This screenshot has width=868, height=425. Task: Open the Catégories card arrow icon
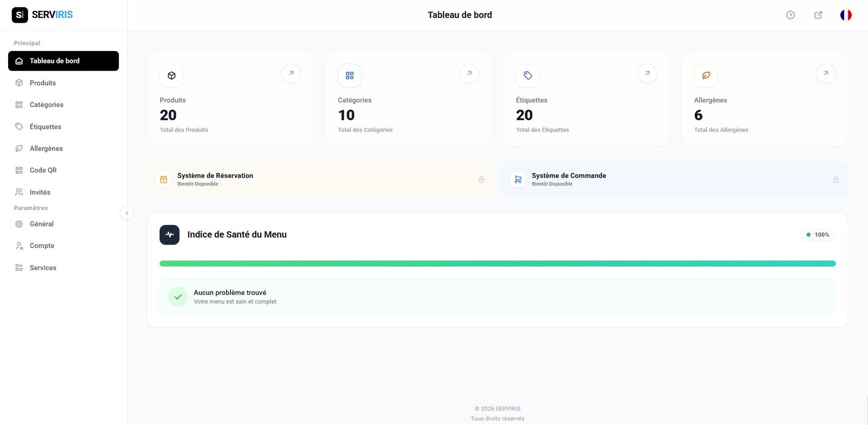[x=469, y=74]
